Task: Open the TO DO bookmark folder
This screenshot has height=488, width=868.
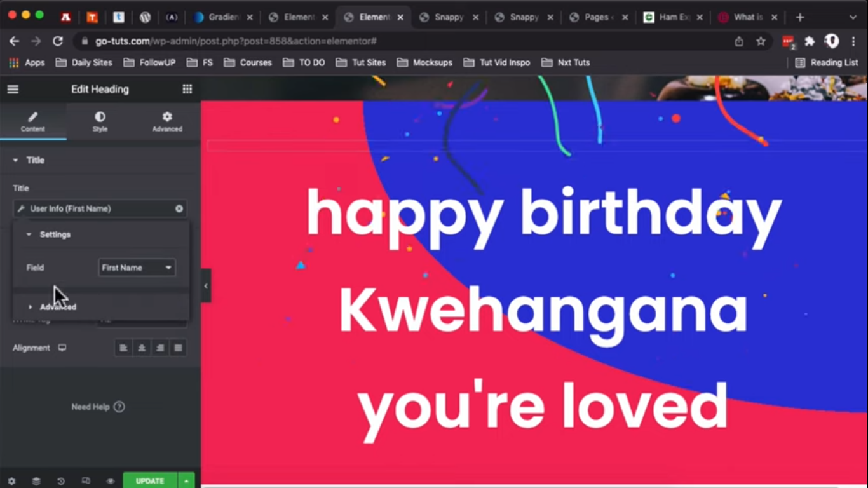Action: coord(304,63)
